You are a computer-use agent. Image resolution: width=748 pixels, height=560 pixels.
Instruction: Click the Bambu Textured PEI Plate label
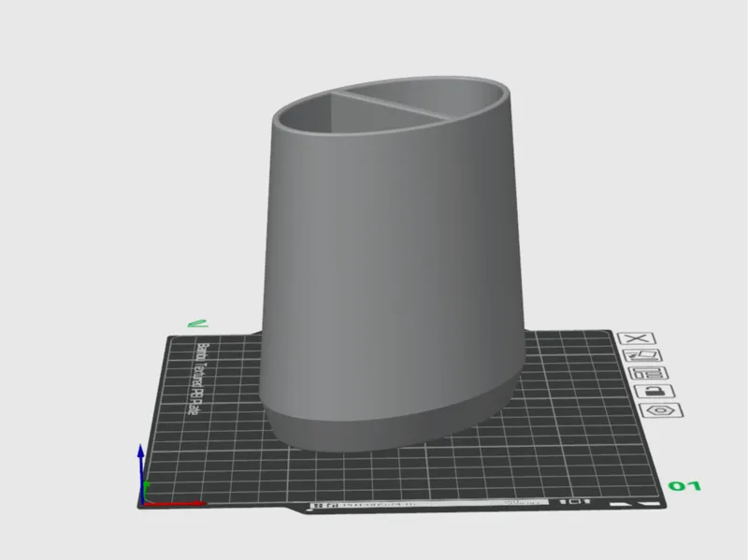click(199, 379)
